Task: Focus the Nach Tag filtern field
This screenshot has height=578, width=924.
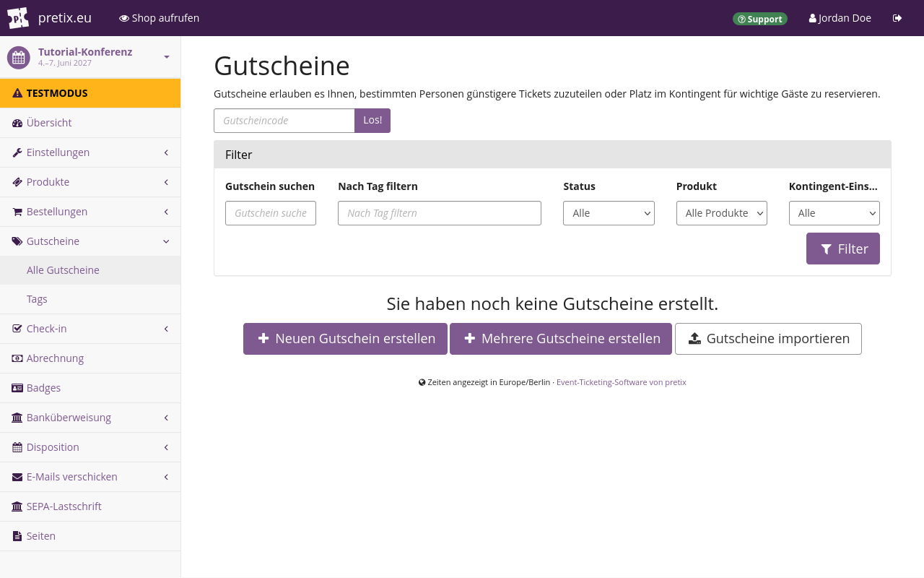Action: pyautogui.click(x=440, y=213)
